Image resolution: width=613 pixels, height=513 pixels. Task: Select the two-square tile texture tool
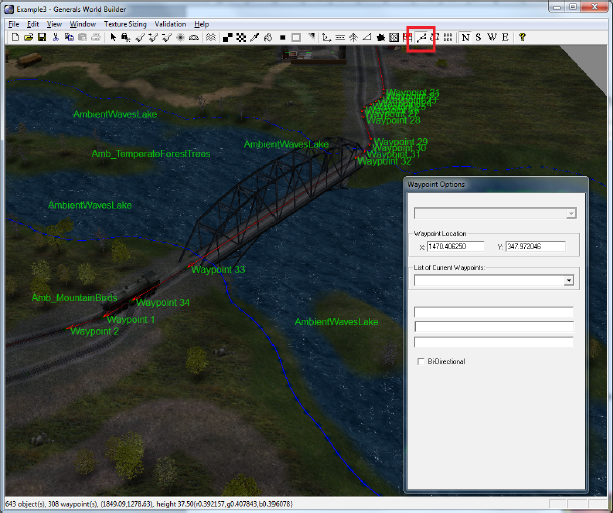228,37
